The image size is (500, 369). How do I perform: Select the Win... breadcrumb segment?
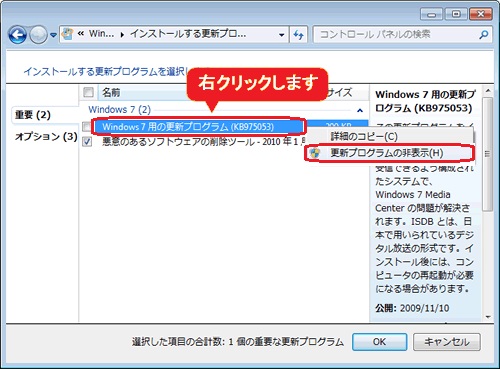coord(101,34)
